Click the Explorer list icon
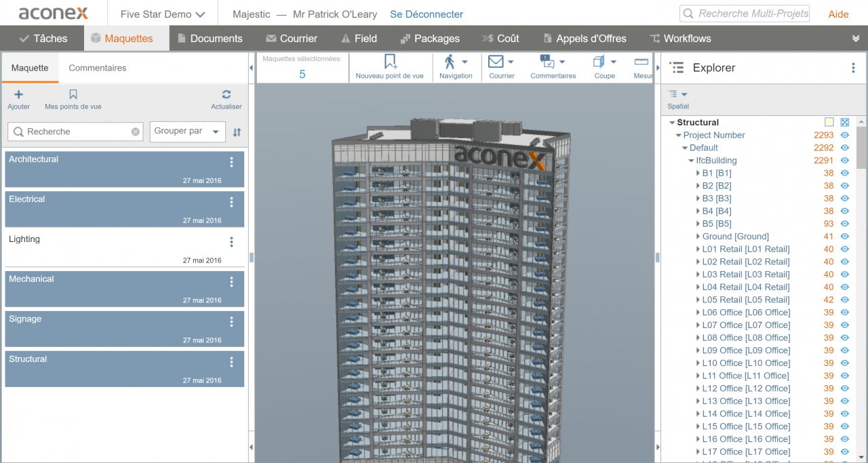The width and height of the screenshot is (868, 463). pos(676,68)
